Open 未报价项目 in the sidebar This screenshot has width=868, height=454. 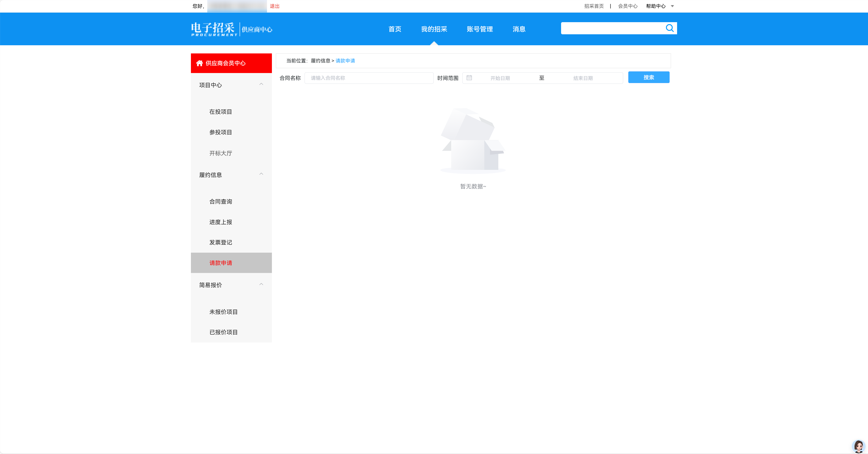point(223,312)
